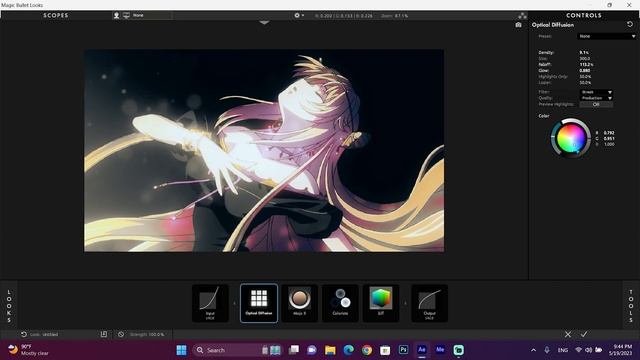Click the G color value 0.951
Image resolution: width=640 pixels, height=360 pixels.
(609, 139)
